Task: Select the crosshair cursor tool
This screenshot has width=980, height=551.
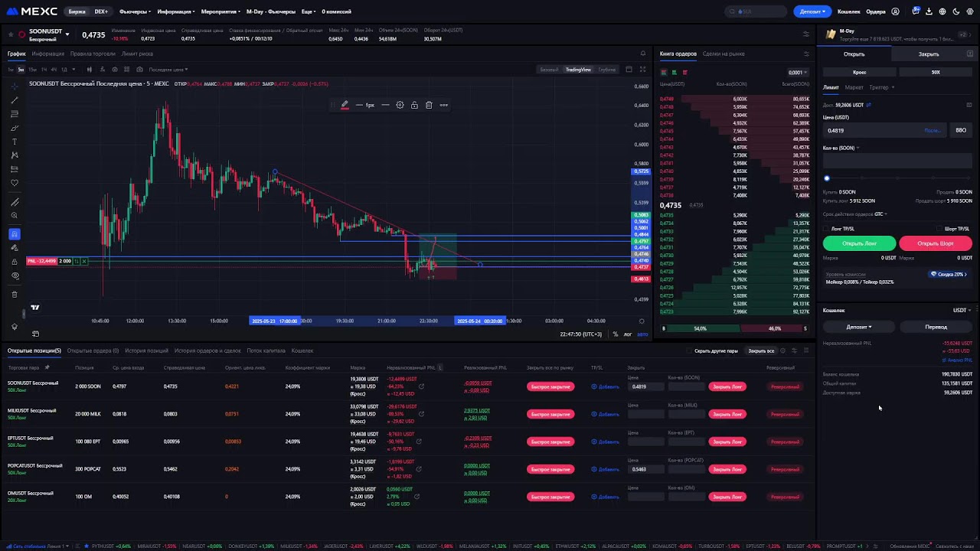Action: point(15,86)
